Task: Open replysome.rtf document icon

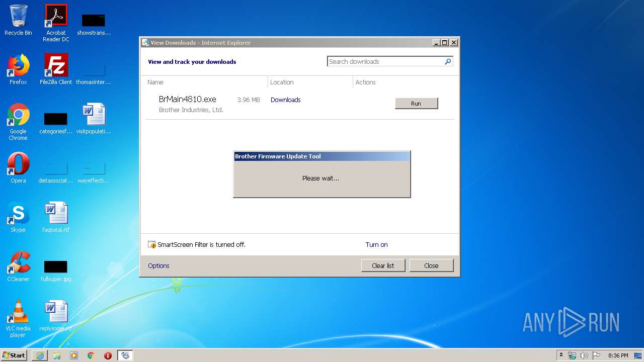Action: 56,316
